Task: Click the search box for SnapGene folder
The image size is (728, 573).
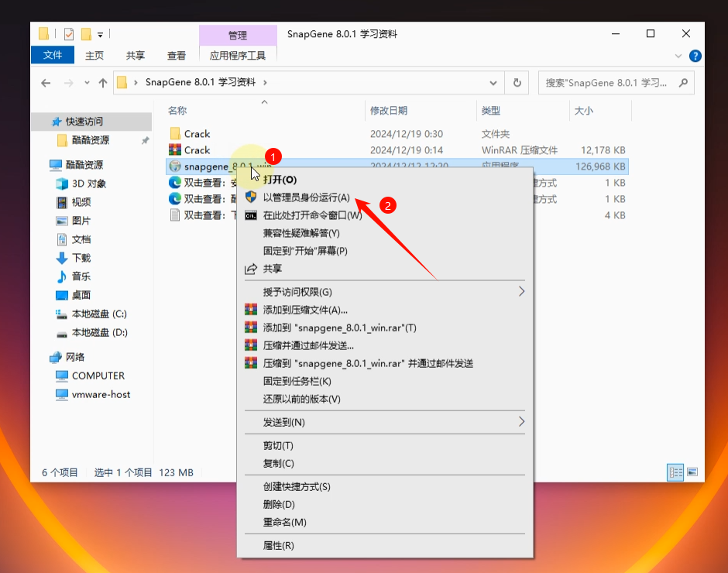Action: pyautogui.click(x=607, y=83)
